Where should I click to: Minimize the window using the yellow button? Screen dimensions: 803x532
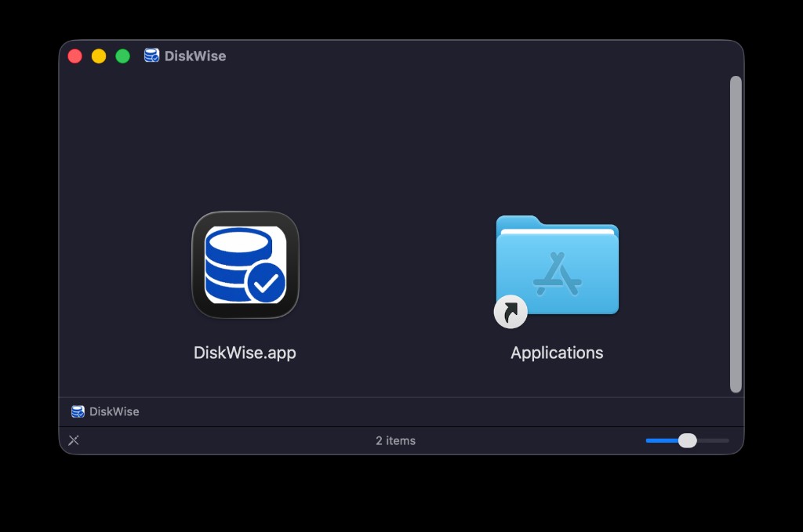pyautogui.click(x=99, y=56)
